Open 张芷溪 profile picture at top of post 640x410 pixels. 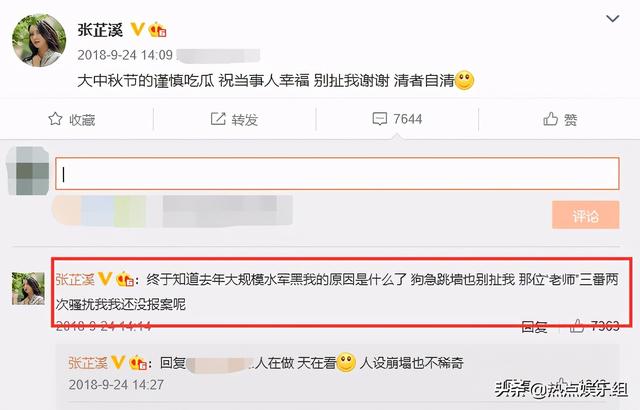pyautogui.click(x=39, y=40)
